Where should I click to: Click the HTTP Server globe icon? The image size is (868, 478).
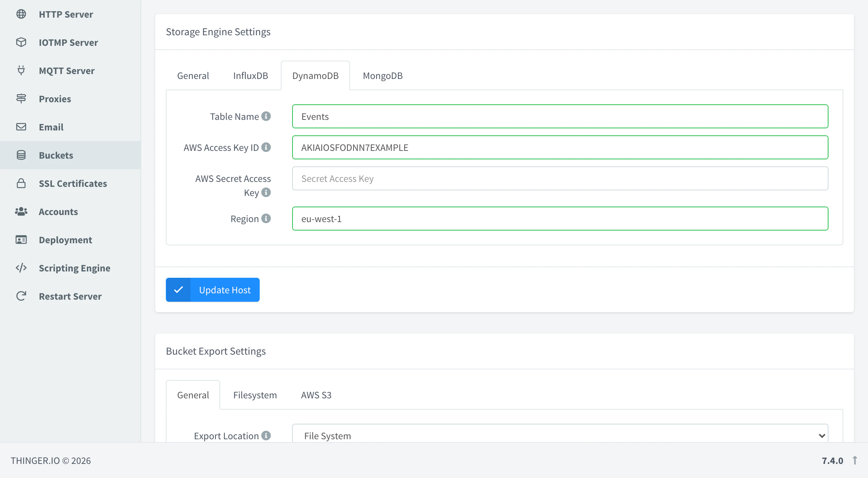pos(21,14)
